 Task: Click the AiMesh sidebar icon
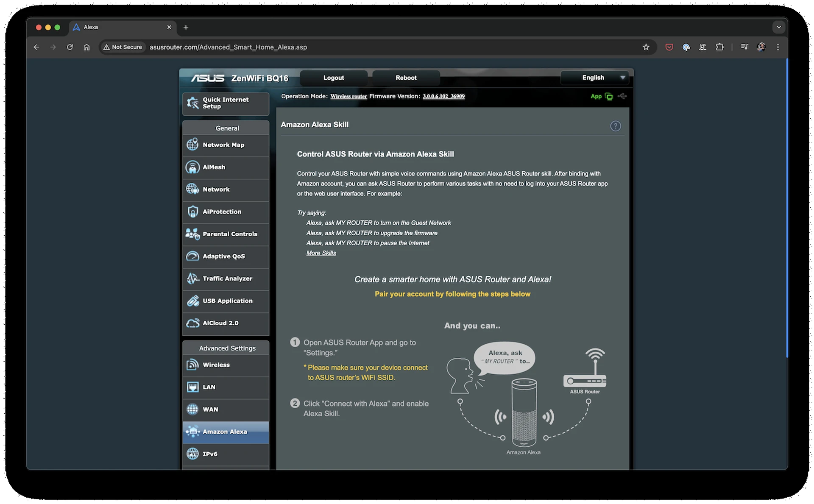[x=192, y=167]
